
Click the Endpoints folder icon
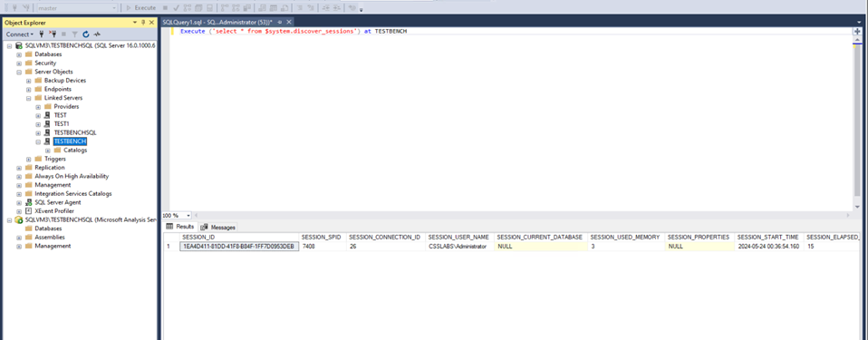pyautogui.click(x=38, y=89)
